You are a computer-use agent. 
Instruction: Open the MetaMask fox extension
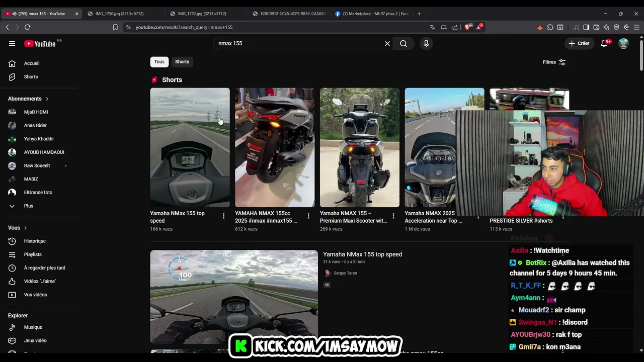coord(540,27)
